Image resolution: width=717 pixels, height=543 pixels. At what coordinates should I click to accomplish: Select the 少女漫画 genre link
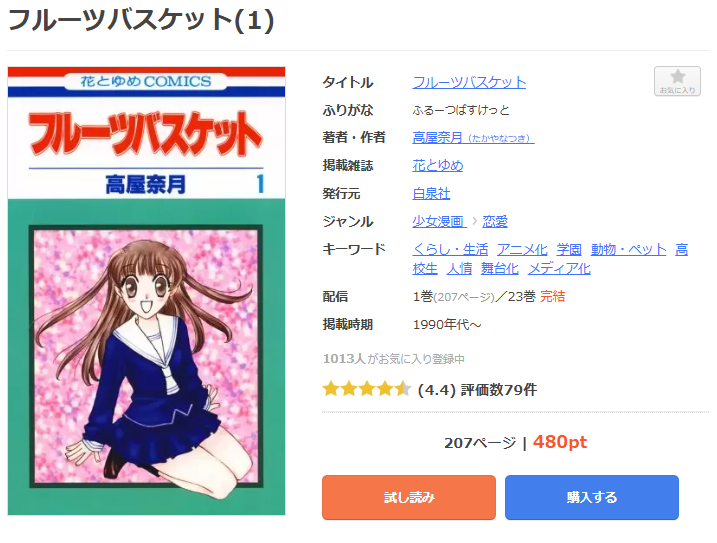tap(439, 221)
